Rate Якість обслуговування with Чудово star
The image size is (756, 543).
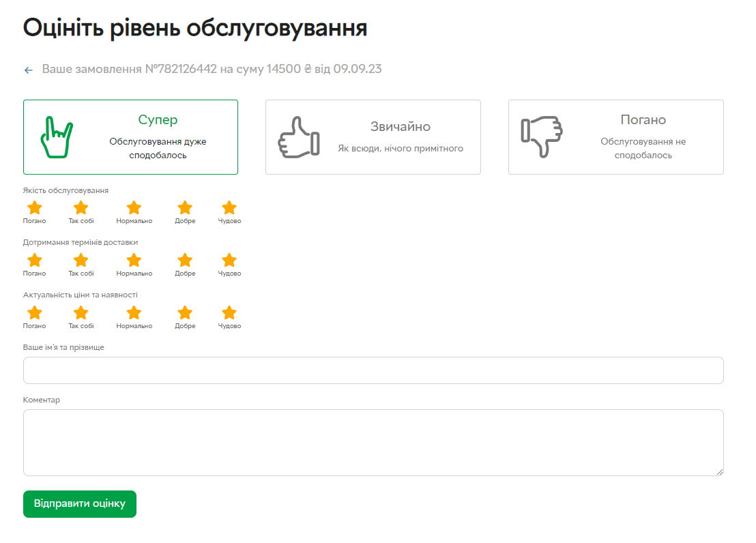[x=229, y=208]
